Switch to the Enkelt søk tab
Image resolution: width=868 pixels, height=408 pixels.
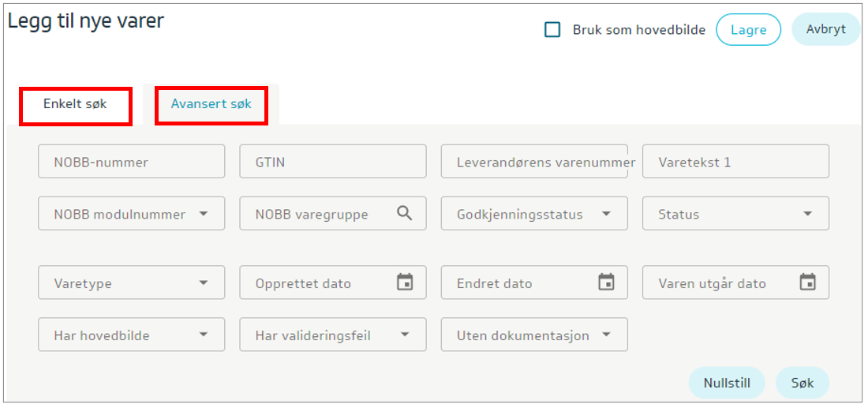point(75,104)
